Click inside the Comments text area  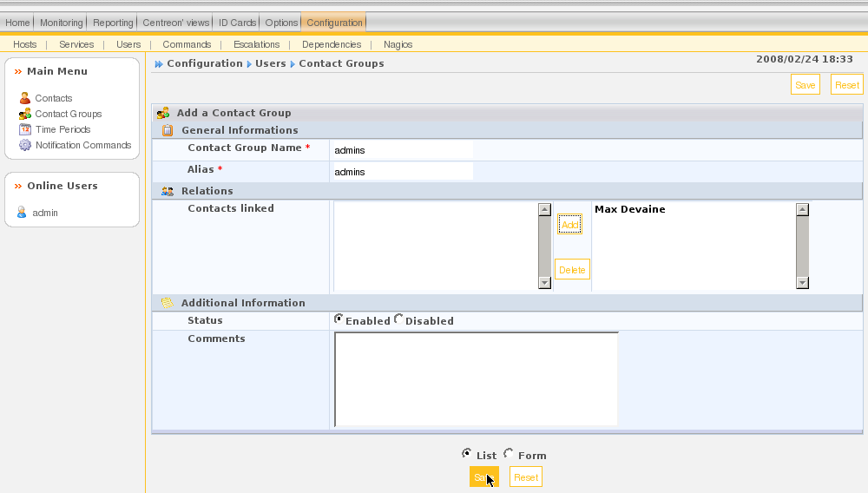tap(476, 379)
